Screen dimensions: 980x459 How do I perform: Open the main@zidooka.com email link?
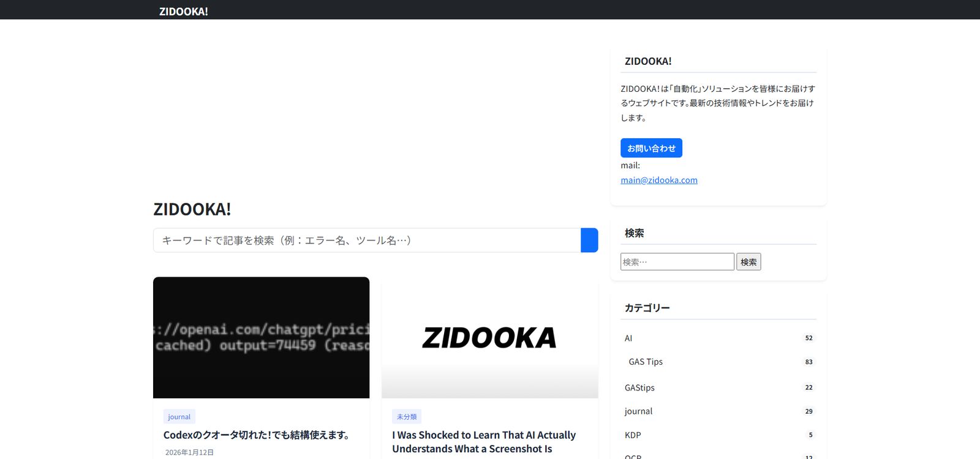[659, 180]
